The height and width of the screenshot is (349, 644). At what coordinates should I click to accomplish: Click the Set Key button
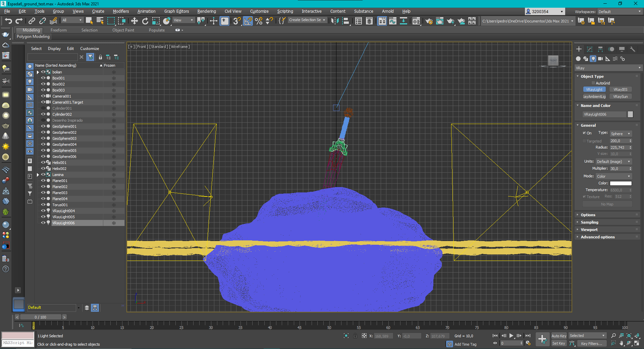[559, 343]
